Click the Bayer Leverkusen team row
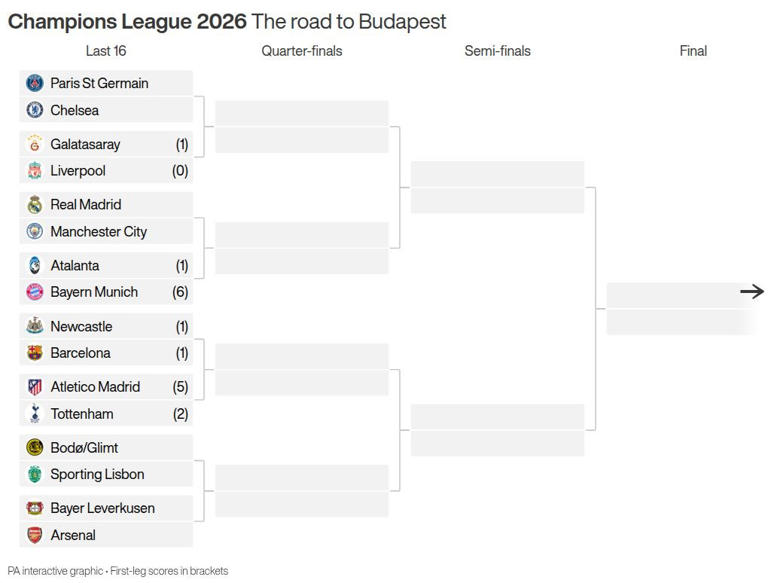The width and height of the screenshot is (768, 583). (106, 508)
